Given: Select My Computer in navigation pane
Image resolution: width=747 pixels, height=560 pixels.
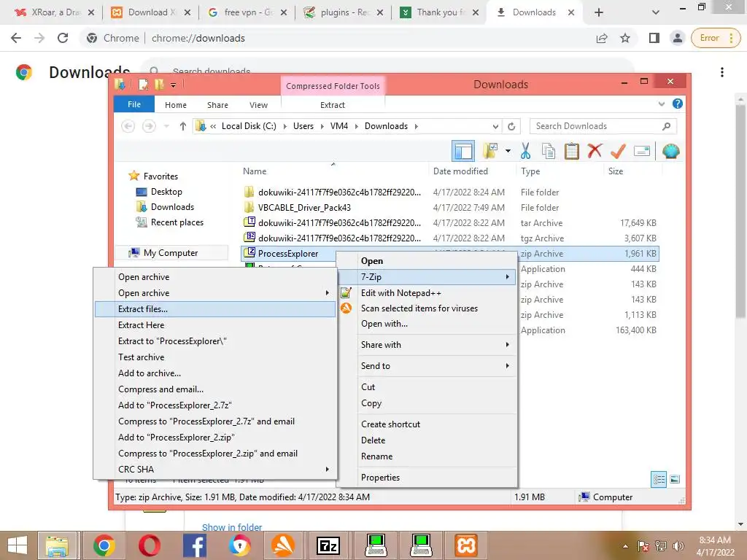Looking at the screenshot, I should (x=171, y=253).
